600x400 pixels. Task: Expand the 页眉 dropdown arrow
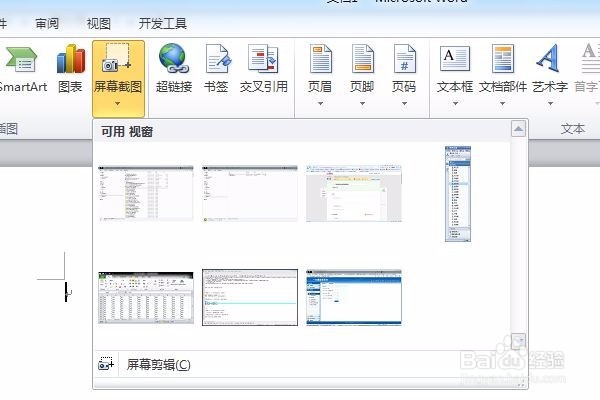[321, 103]
